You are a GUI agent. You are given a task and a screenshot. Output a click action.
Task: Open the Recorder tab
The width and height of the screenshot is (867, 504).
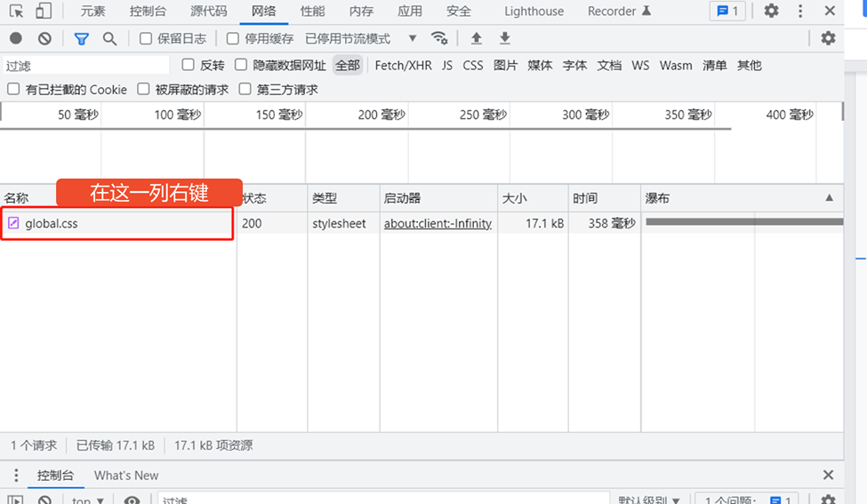click(x=619, y=11)
